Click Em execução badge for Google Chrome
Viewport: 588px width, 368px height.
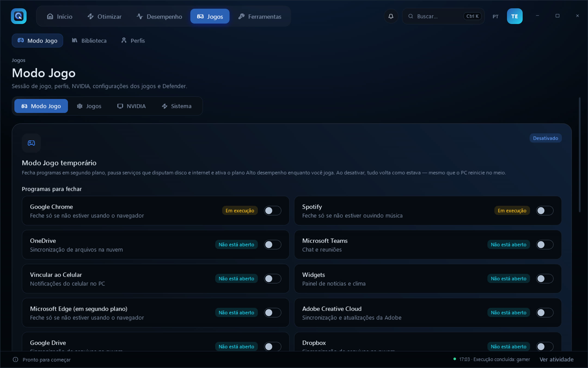click(240, 210)
